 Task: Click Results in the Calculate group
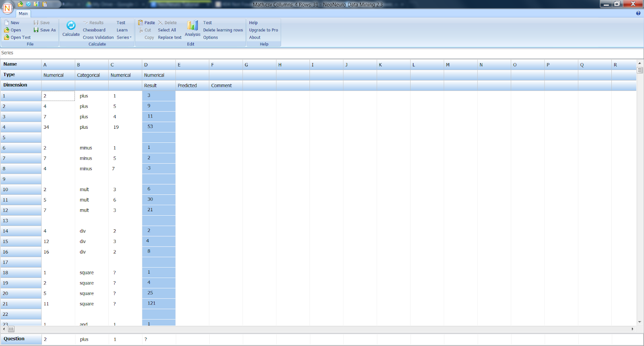(93, 23)
